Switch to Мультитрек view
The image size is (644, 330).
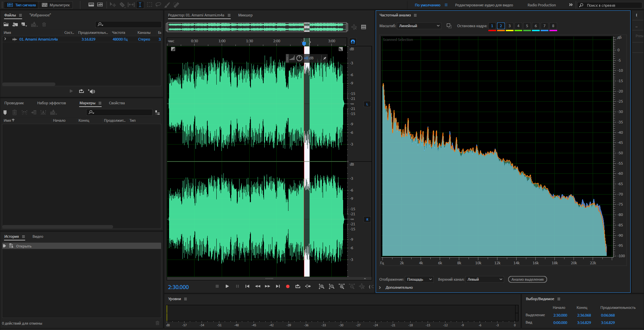click(56, 5)
